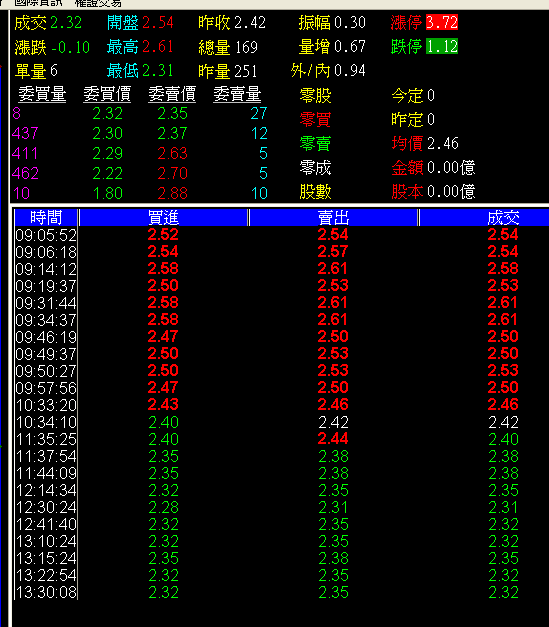549x627 pixels.
Task: Click the 最高 high price 2.61
Action: pyautogui.click(x=158, y=47)
